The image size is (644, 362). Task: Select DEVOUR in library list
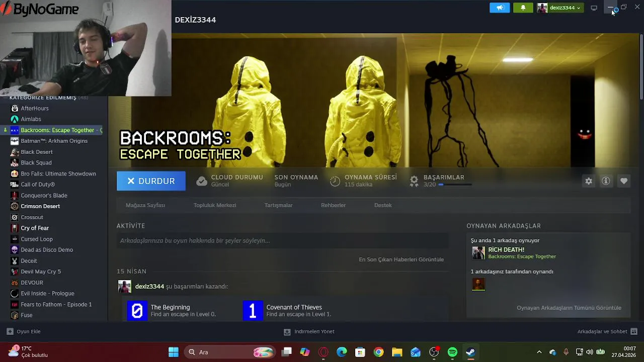click(32, 283)
